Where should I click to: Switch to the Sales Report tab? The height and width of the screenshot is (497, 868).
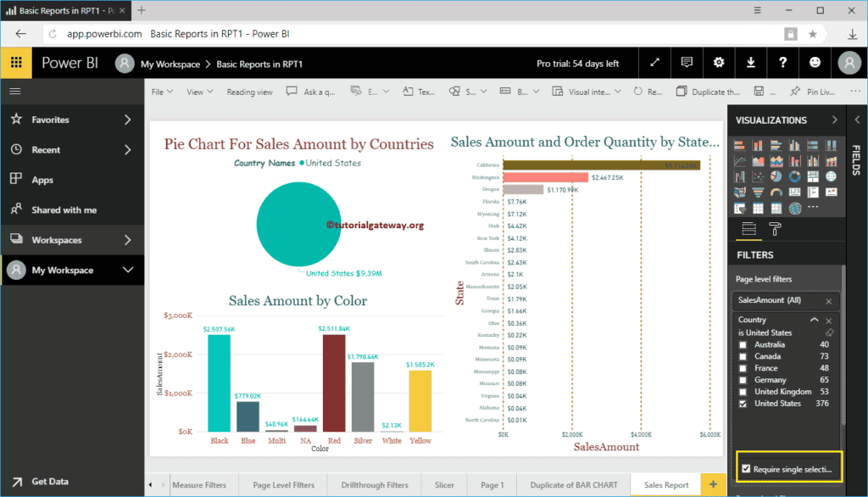point(665,484)
